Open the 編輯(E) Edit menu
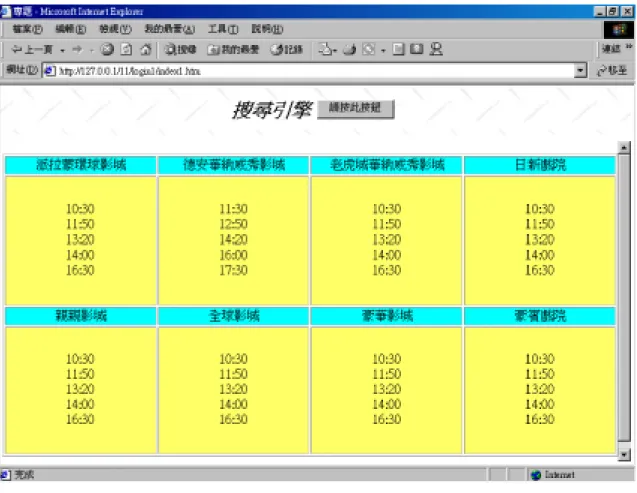The height and width of the screenshot is (493, 637). point(71,29)
